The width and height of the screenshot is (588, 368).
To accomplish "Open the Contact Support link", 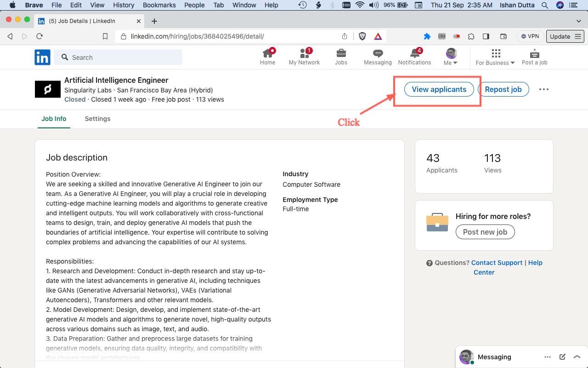I will click(497, 263).
